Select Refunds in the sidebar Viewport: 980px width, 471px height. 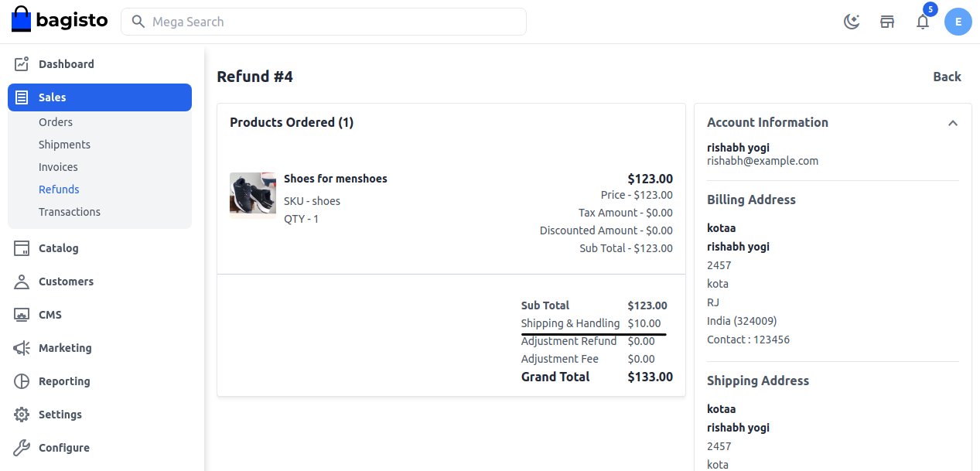coord(59,189)
